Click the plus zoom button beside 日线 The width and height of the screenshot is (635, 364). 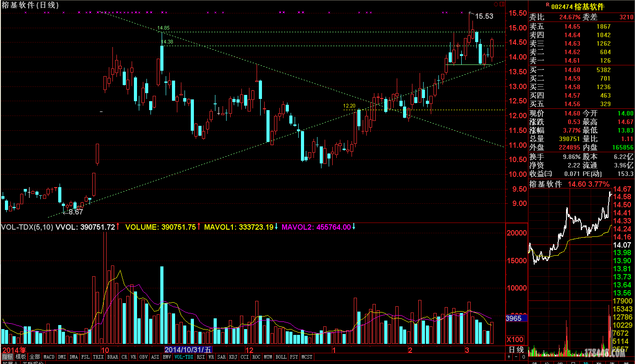[x=509, y=357]
